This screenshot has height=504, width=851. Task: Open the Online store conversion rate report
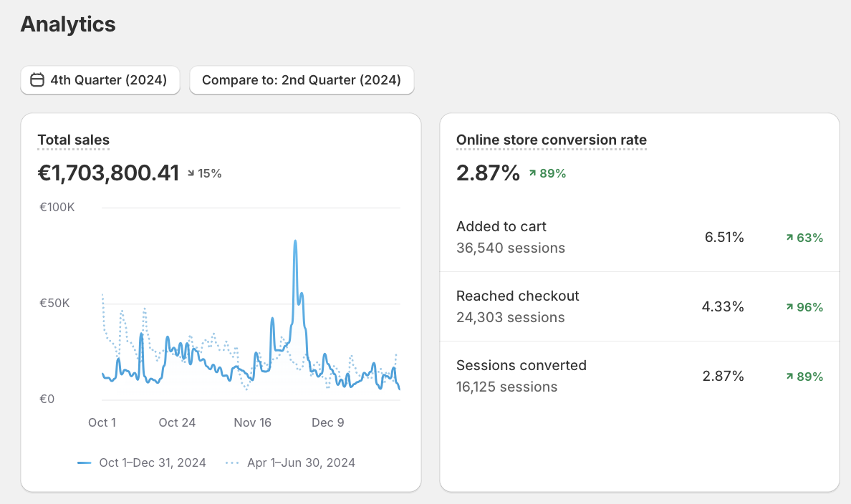pos(552,140)
